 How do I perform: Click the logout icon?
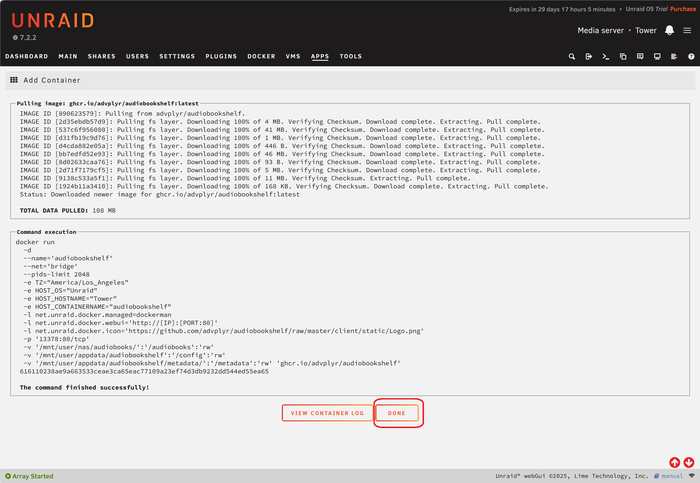[589, 57]
